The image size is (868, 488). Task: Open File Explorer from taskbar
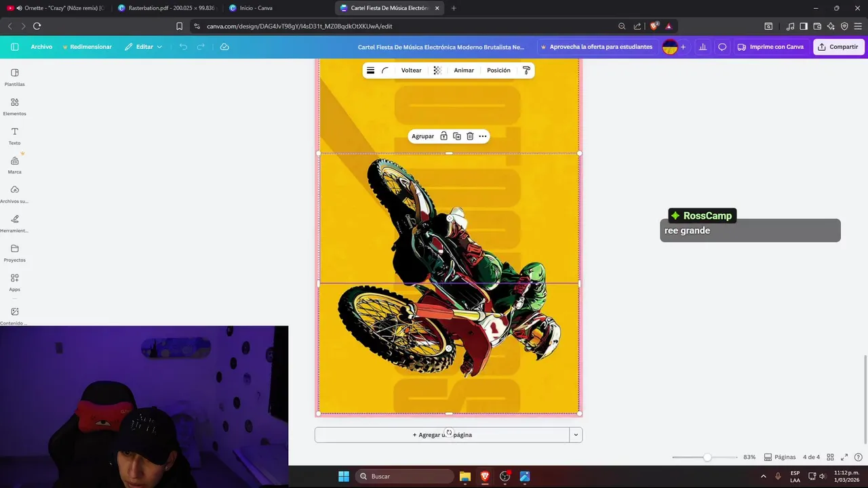coord(465,476)
